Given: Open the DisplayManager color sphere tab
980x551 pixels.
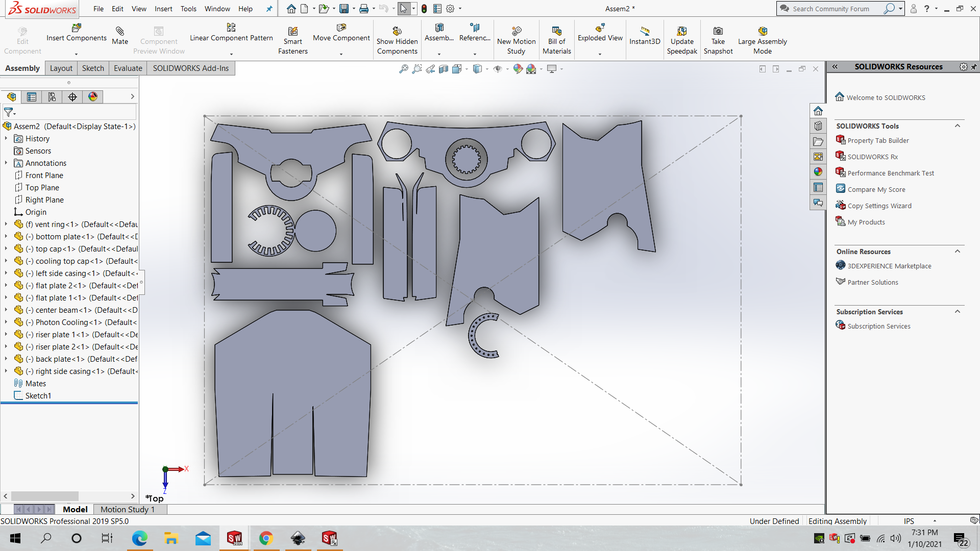Looking at the screenshot, I should coord(93,97).
